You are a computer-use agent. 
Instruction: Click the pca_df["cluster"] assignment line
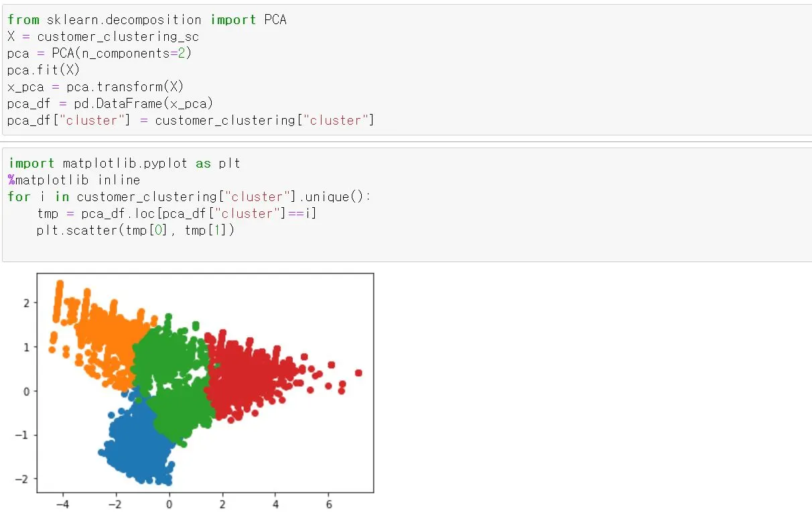click(191, 120)
